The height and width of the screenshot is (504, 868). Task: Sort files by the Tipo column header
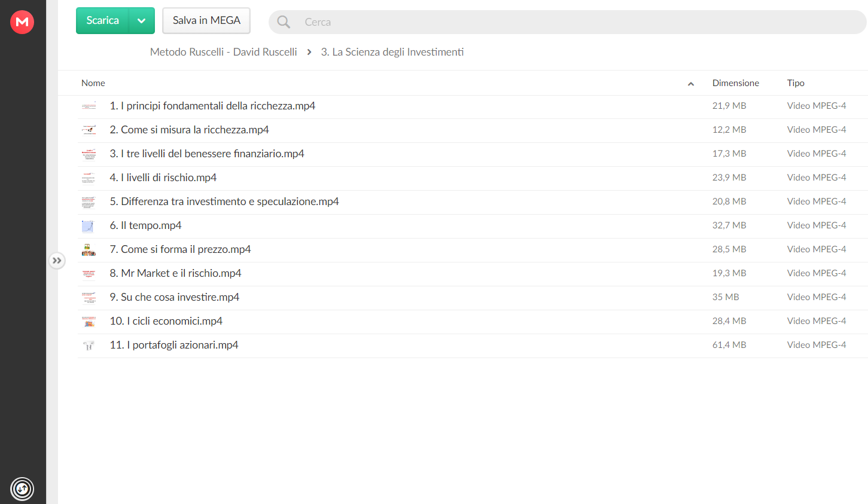click(x=796, y=83)
